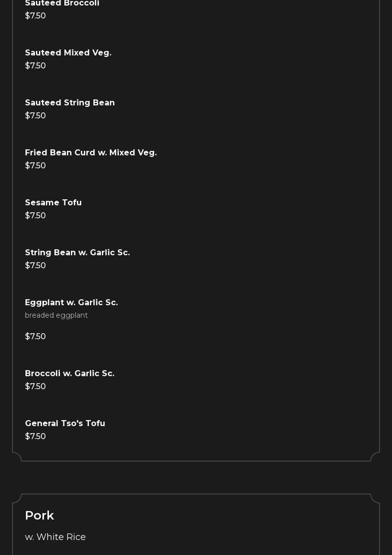Choose Fried Bean Curd w. Mixed Veg.

point(91,153)
